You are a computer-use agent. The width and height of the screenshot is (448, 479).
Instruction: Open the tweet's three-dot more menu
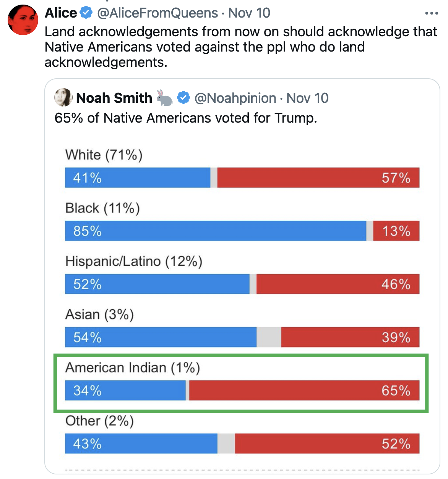click(x=431, y=13)
